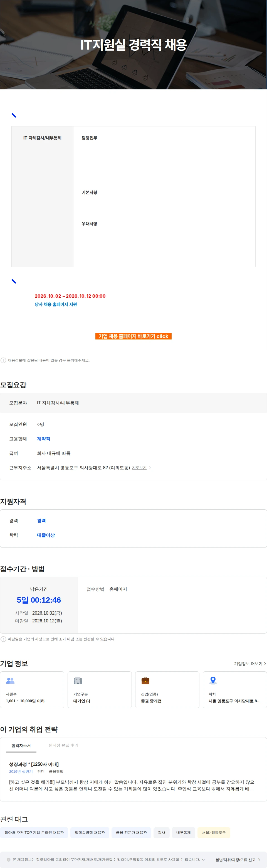Click the chevron beside 지도보기
This screenshot has width=267, height=868.
pos(150,468)
